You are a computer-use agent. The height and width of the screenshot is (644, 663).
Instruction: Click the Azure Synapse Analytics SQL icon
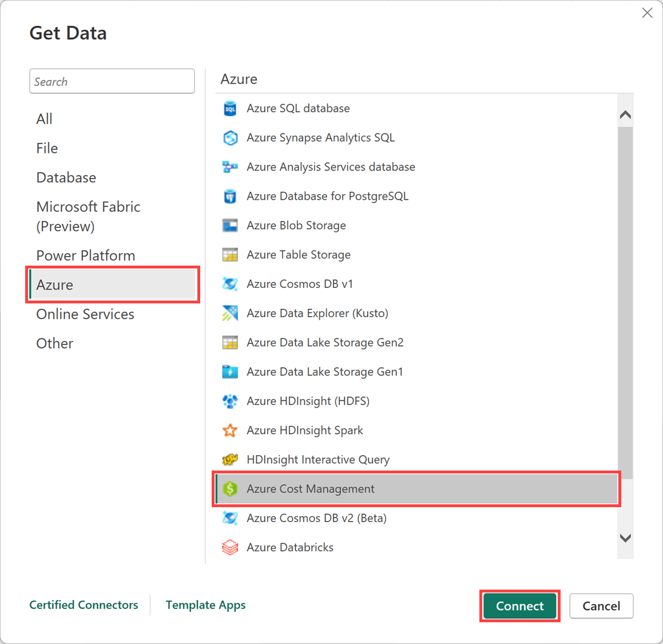(x=230, y=138)
